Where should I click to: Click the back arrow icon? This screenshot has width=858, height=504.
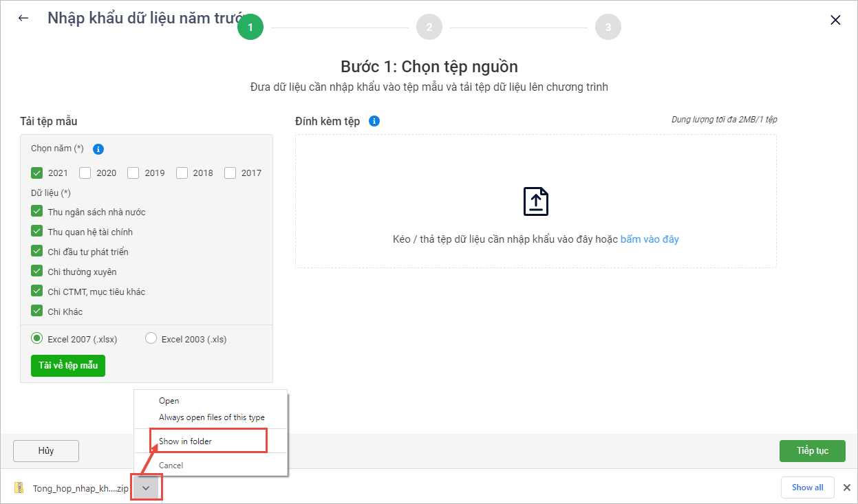[x=23, y=19]
